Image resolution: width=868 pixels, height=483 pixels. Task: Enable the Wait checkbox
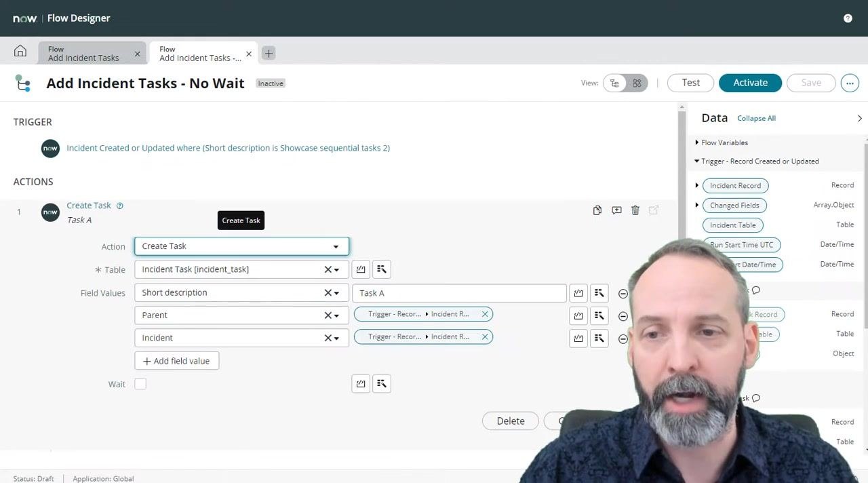point(140,384)
